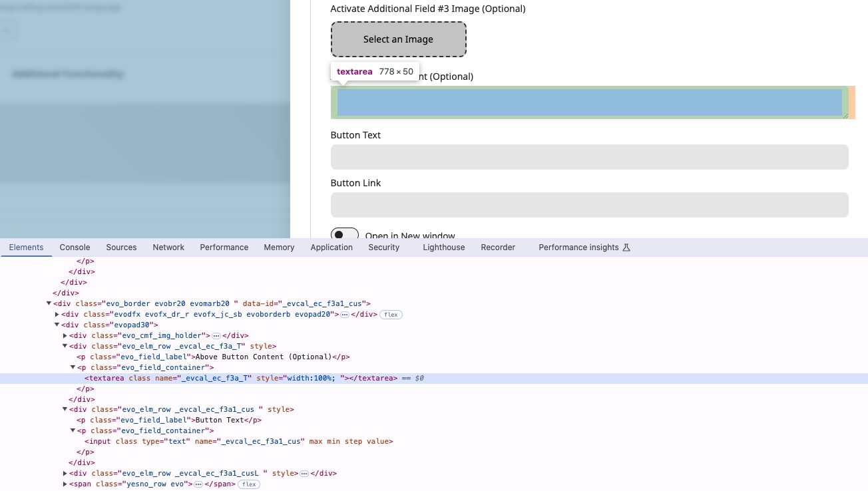The height and width of the screenshot is (491, 868).
Task: Open the Sources tab
Action: (121, 247)
